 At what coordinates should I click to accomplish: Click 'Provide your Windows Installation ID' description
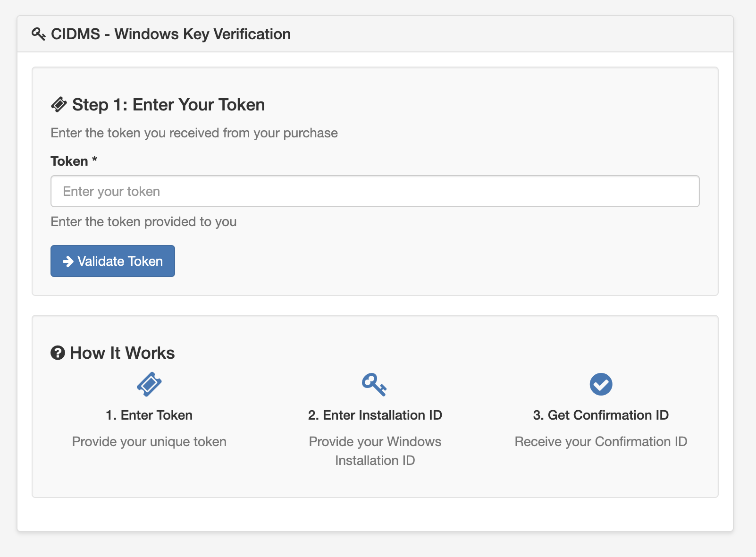click(x=375, y=450)
